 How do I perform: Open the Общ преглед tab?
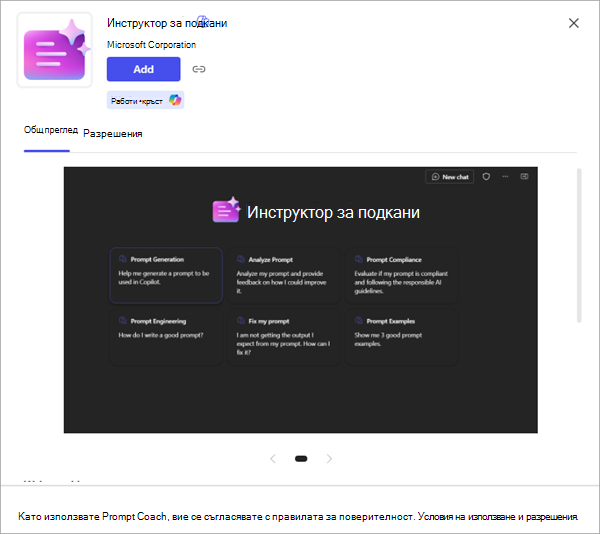[51, 130]
